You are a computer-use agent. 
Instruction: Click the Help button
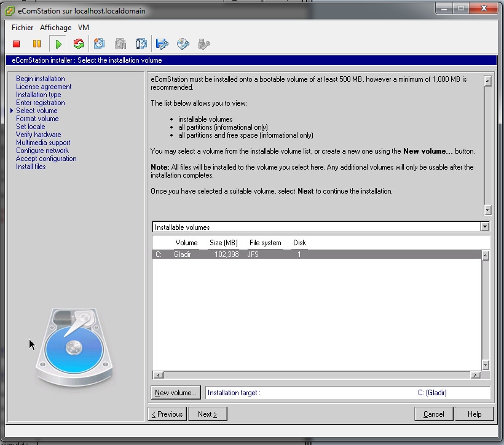coord(474,414)
